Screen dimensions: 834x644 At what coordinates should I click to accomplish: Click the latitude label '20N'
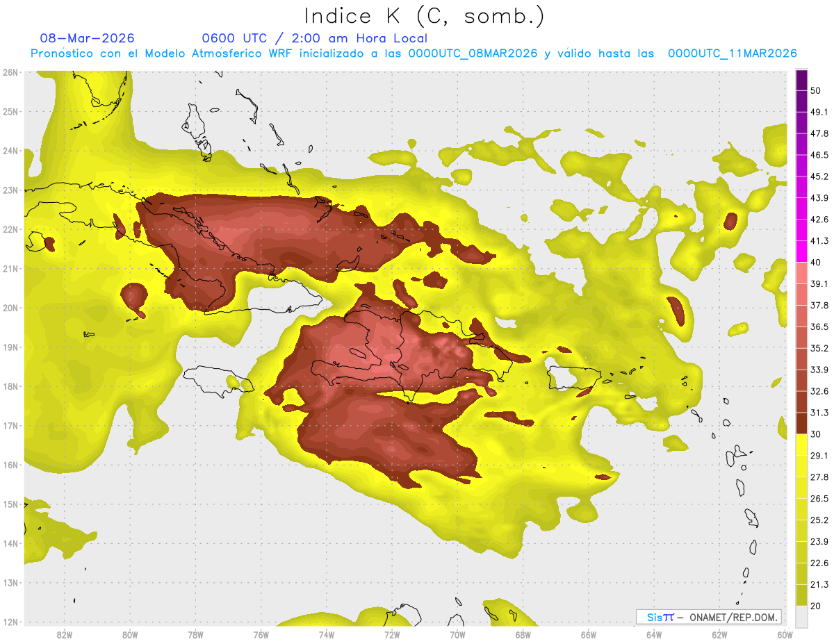10,308
